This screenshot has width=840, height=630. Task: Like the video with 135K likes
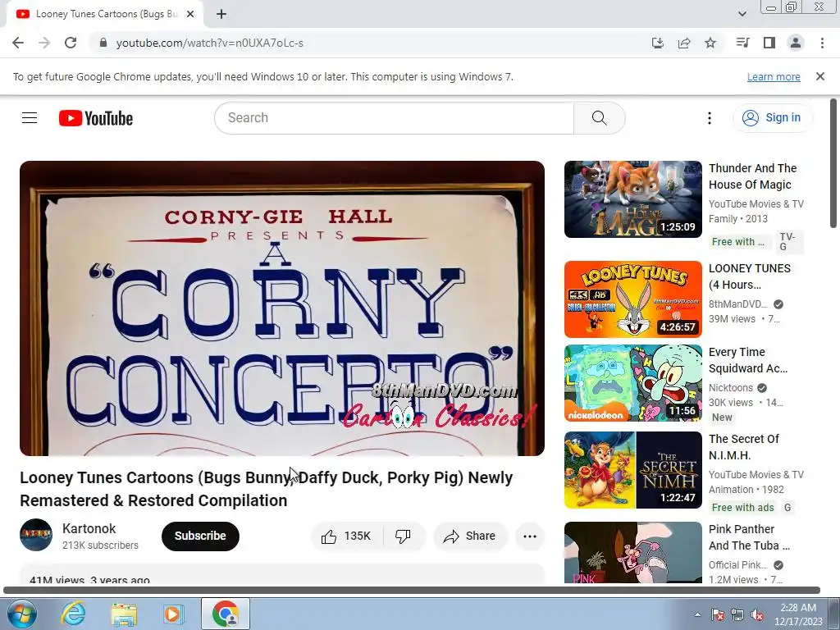pos(347,536)
